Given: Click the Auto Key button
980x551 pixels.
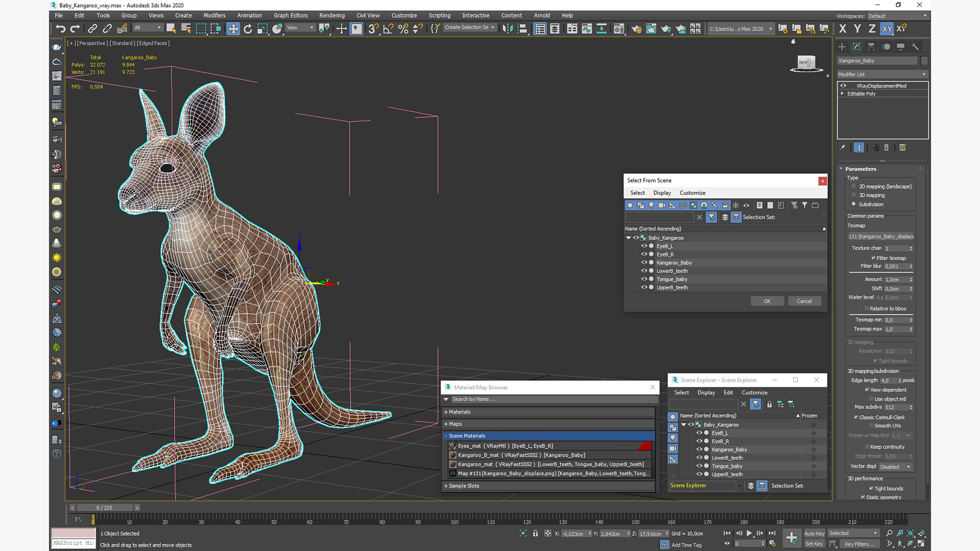Looking at the screenshot, I should (x=814, y=533).
